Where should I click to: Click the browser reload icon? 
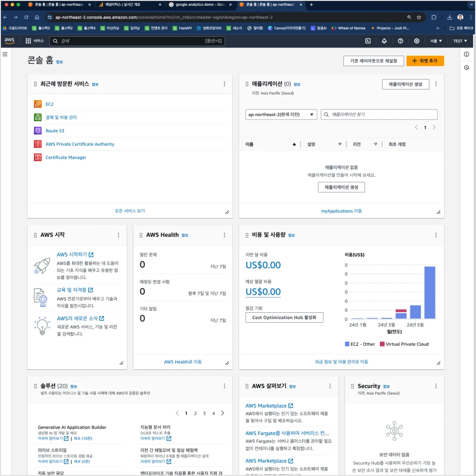point(26,17)
